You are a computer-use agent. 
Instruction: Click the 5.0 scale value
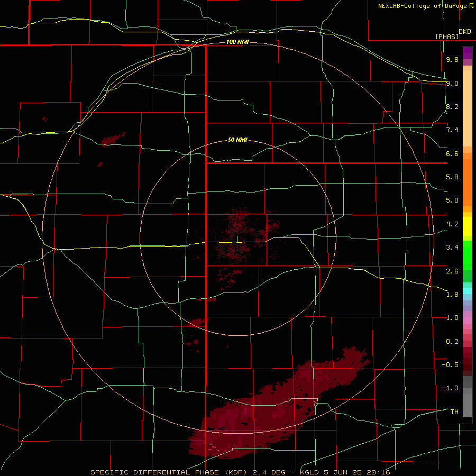[x=452, y=200]
